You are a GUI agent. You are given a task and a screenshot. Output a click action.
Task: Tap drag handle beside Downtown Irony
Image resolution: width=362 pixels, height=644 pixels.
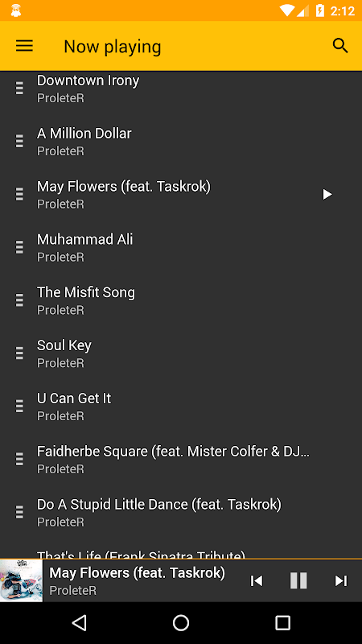(19, 89)
